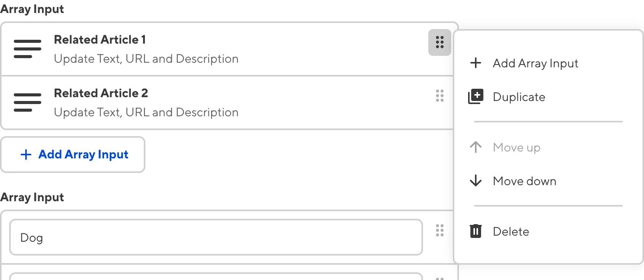Click the second Array Input section header
The height and width of the screenshot is (280, 644).
click(32, 197)
